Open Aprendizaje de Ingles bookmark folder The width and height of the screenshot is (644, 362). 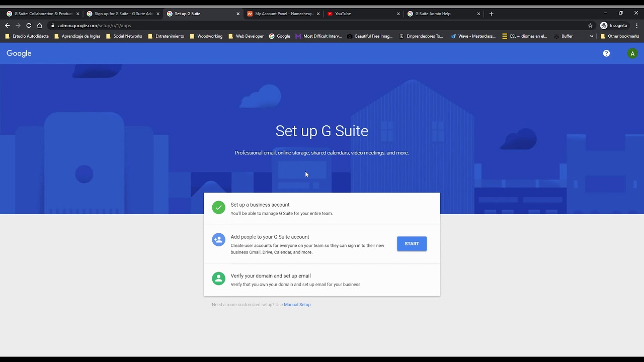point(77,36)
